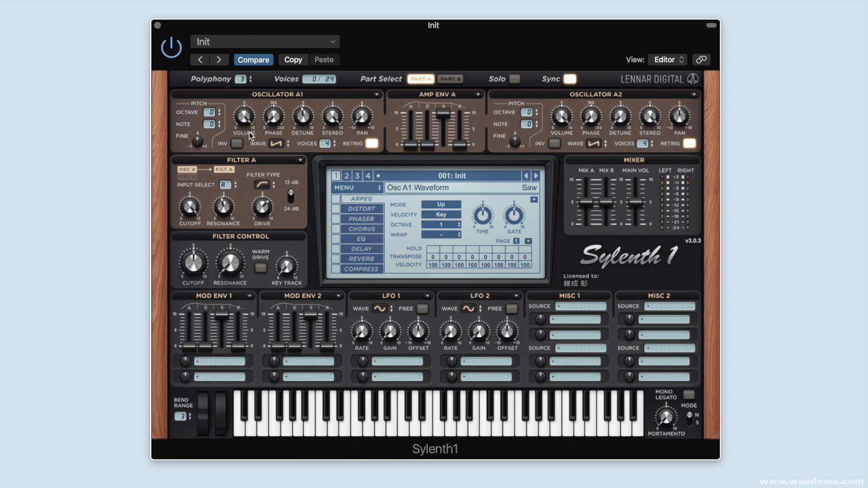
Task: Click the Mixer Main Vol fader
Action: (x=636, y=202)
